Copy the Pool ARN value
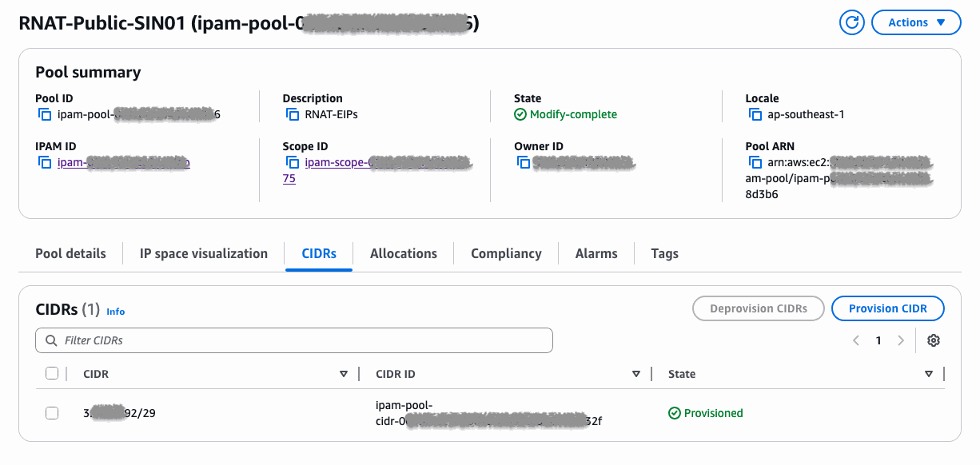The width and height of the screenshot is (980, 465). coord(755,162)
